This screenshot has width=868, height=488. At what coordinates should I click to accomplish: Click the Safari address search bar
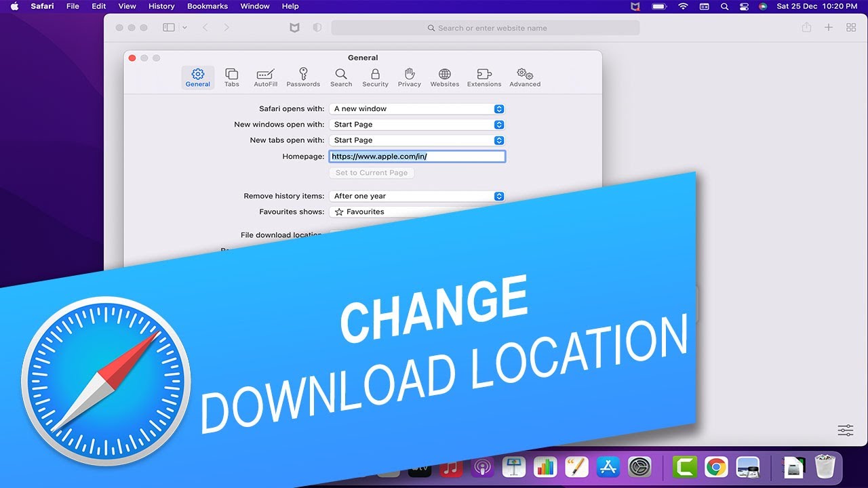pyautogui.click(x=486, y=28)
